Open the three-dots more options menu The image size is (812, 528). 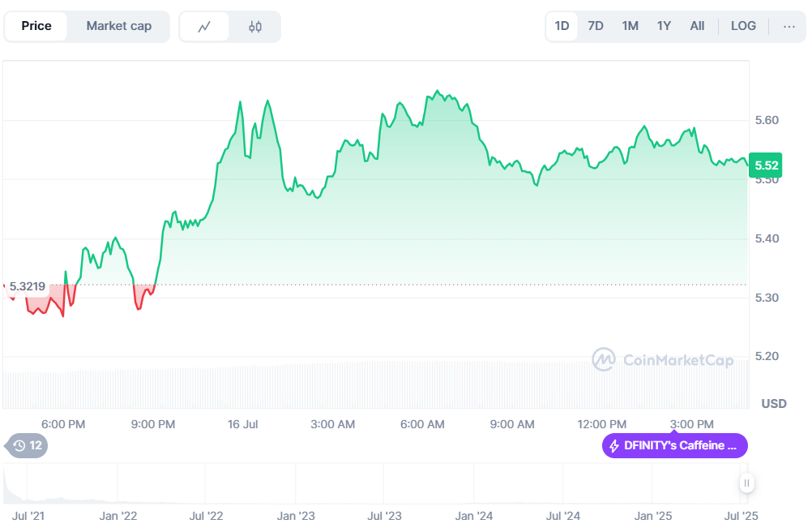788,26
